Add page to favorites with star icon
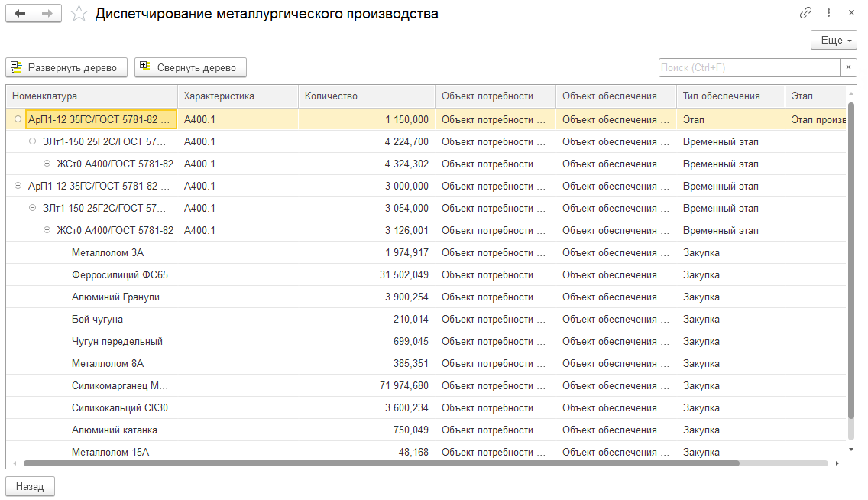The width and height of the screenshot is (868, 500). point(79,13)
